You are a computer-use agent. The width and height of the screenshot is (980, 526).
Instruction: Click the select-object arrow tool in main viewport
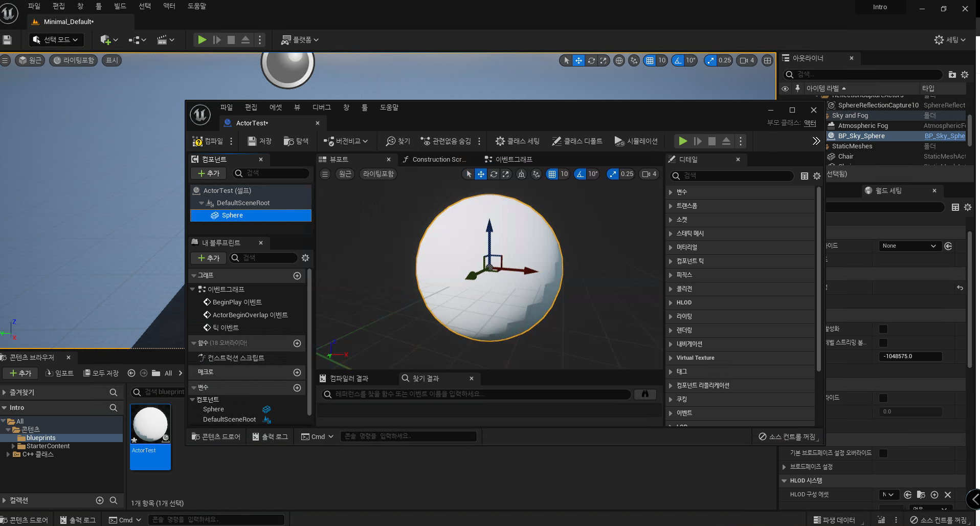pos(566,60)
